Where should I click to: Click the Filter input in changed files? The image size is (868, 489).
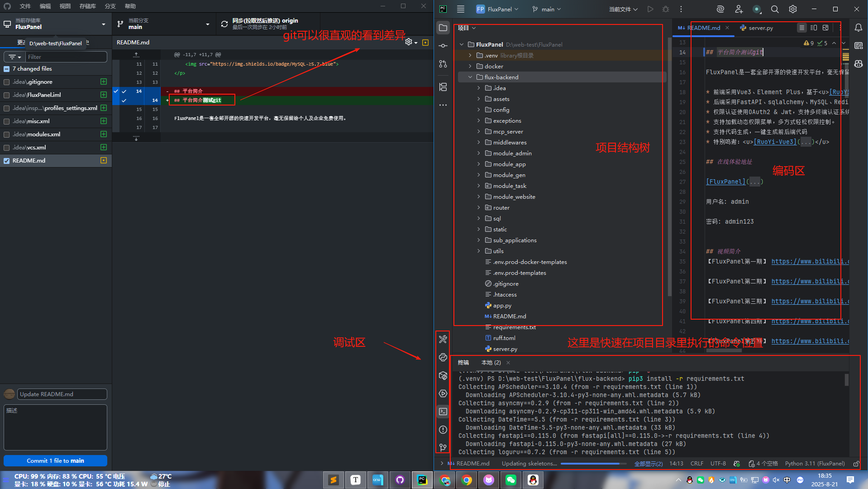[x=66, y=57]
